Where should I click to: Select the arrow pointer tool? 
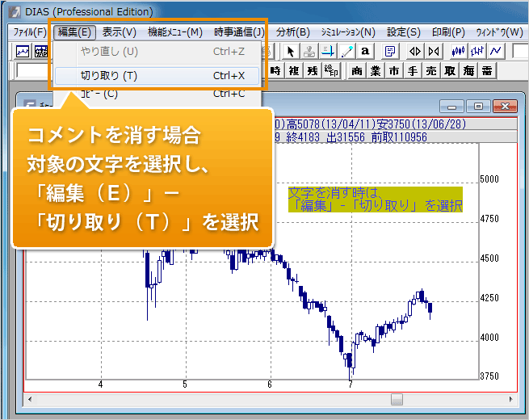click(292, 51)
